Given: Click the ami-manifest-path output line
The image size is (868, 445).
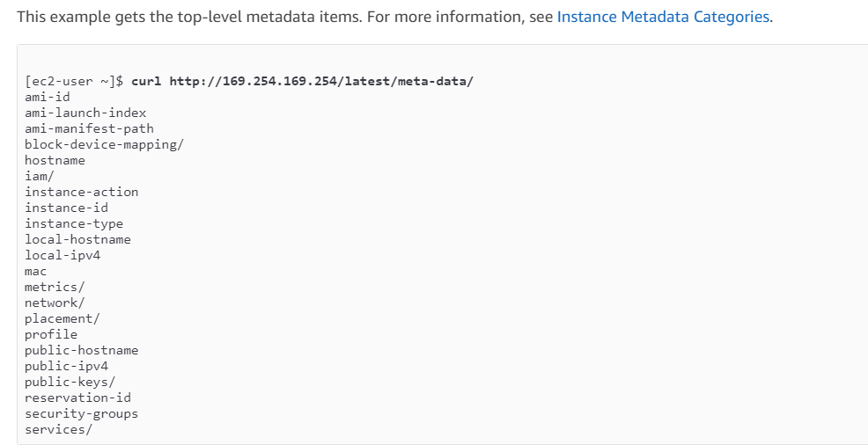Looking at the screenshot, I should pos(89,128).
